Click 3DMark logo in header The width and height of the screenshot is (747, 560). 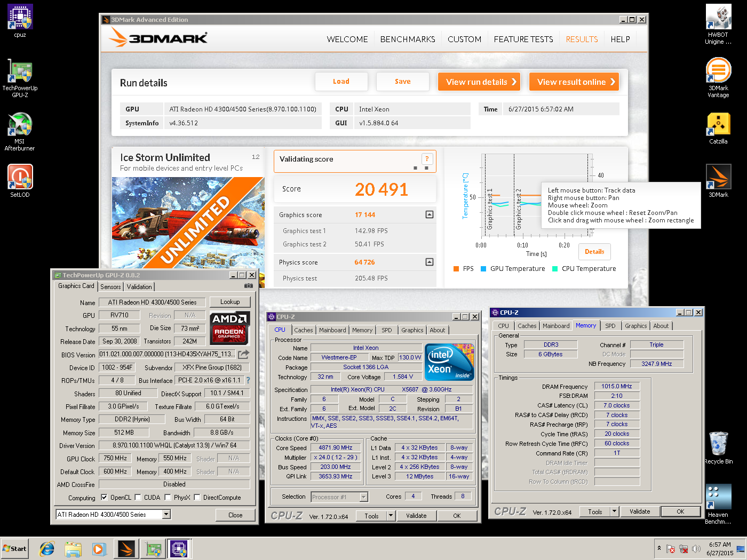point(158,38)
